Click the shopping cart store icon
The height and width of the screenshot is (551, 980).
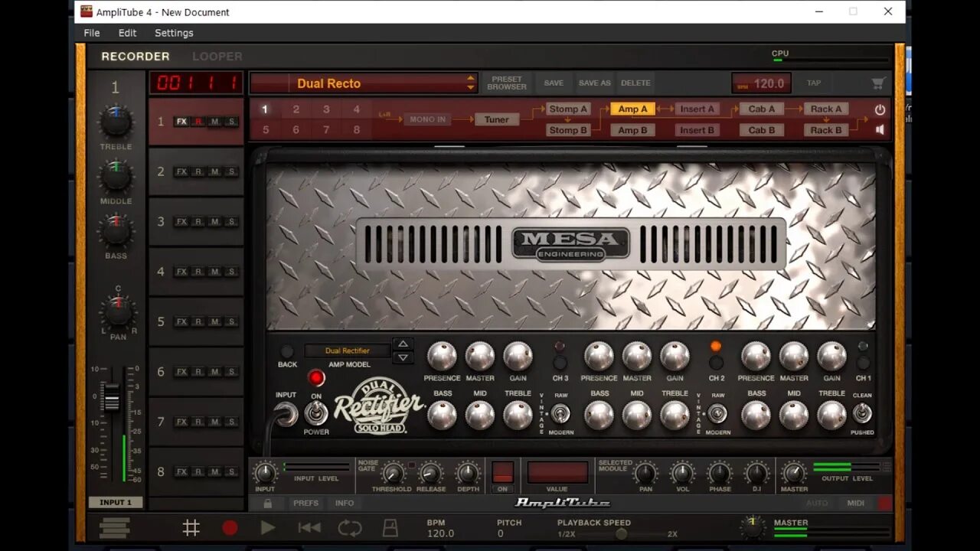[877, 83]
